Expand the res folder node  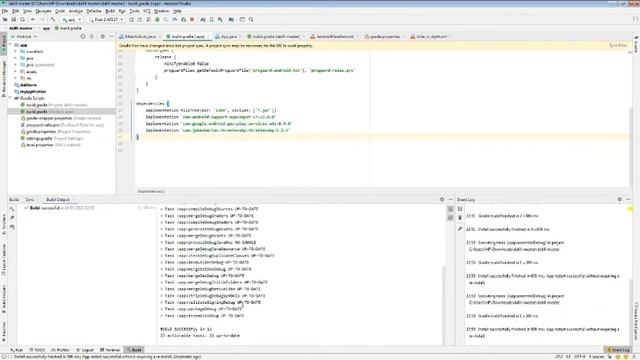[16, 78]
